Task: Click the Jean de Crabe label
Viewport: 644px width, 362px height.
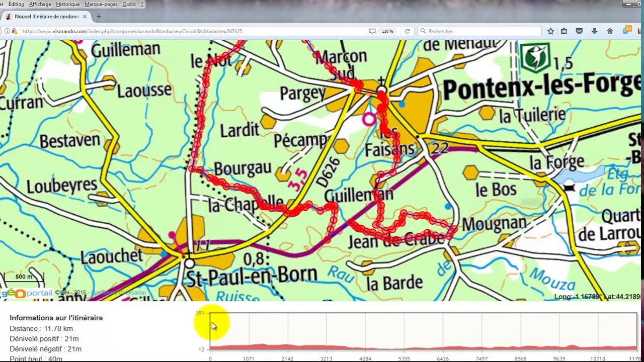Action: (396, 240)
